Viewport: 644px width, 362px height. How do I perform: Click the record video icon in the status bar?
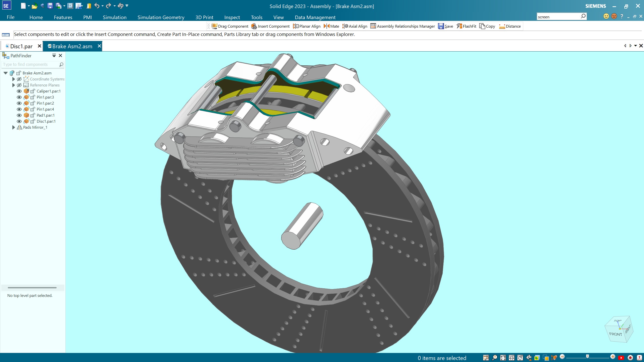tap(630, 358)
